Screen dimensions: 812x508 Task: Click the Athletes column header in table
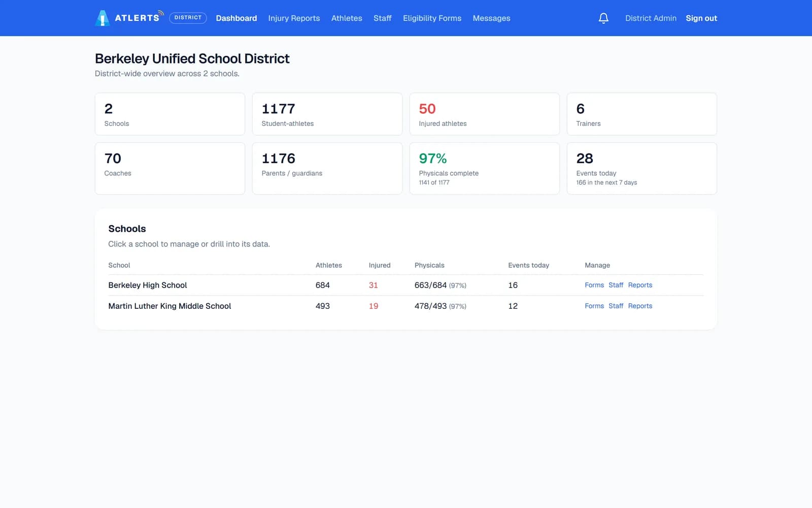[329, 265]
